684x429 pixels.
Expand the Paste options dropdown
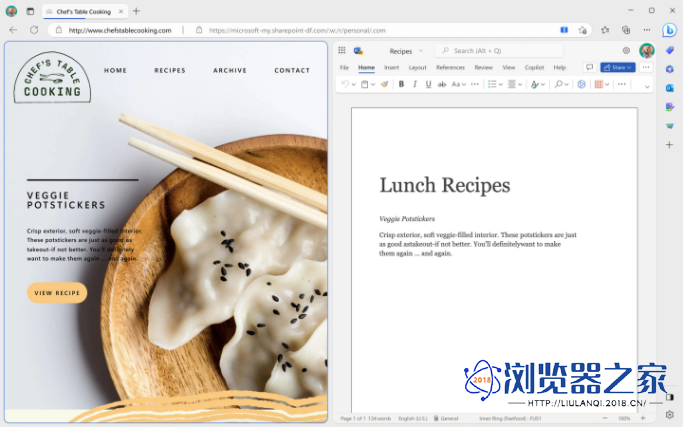[373, 85]
